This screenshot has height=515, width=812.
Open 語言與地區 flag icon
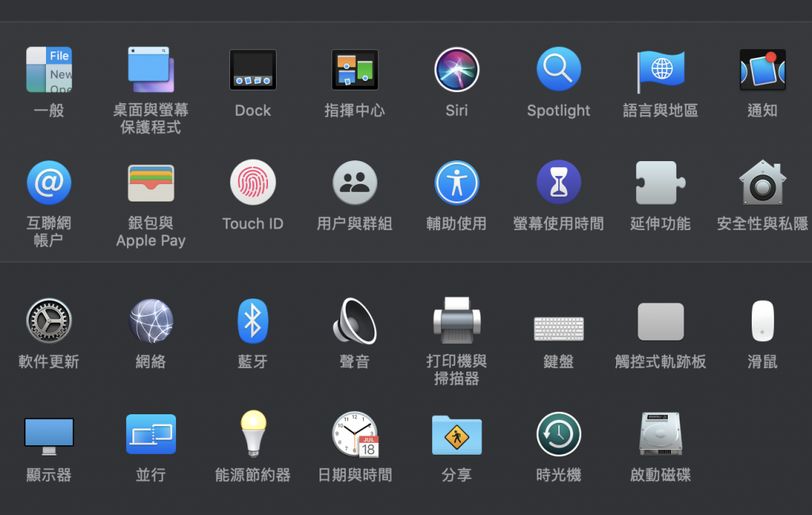tap(661, 71)
